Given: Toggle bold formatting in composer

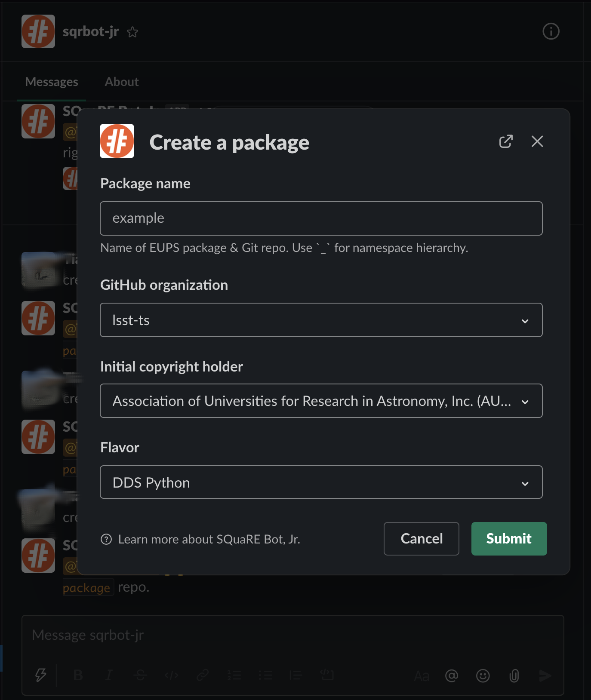Looking at the screenshot, I should (x=78, y=675).
